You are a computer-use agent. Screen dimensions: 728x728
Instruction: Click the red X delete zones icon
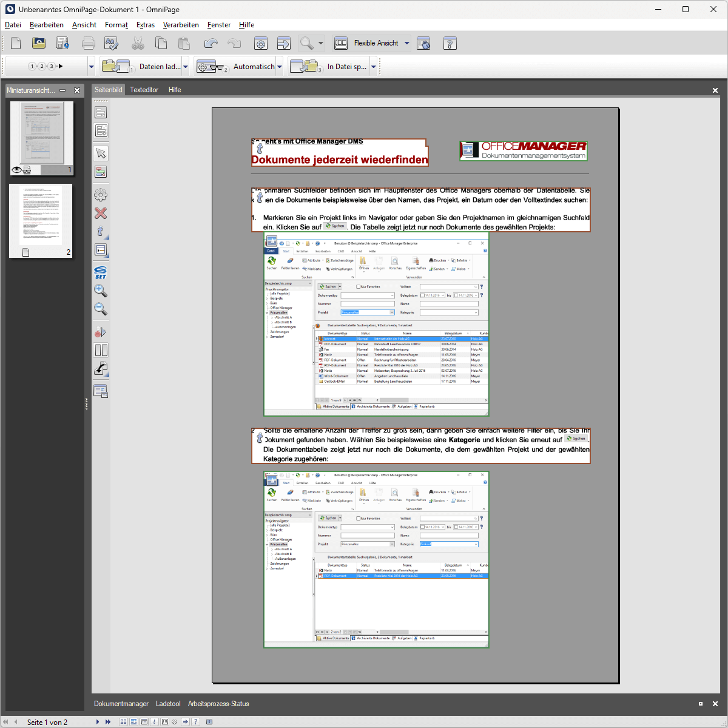click(101, 213)
